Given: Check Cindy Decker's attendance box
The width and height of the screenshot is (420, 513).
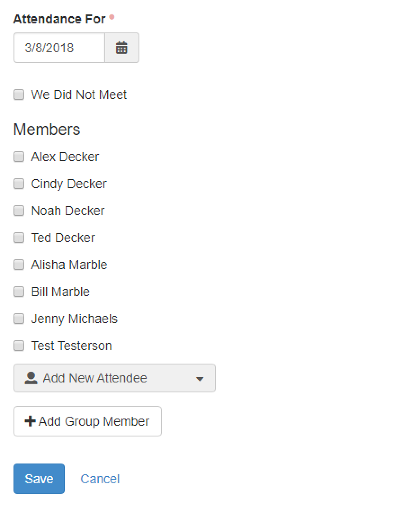Looking at the screenshot, I should tap(18, 184).
